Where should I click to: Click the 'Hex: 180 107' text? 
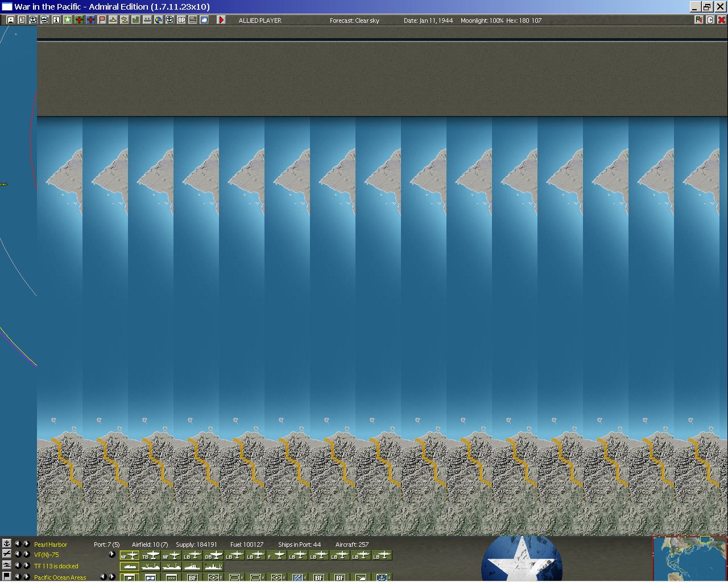pos(524,20)
